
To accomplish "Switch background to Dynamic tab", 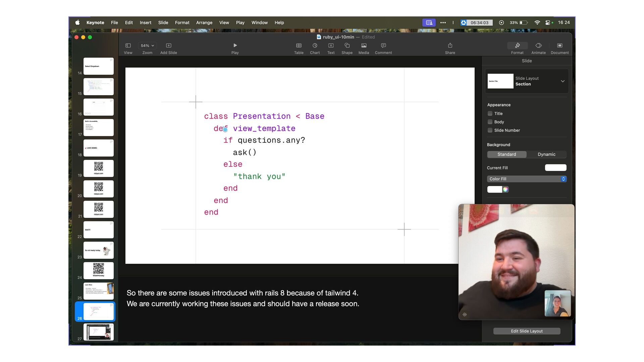I will (546, 155).
